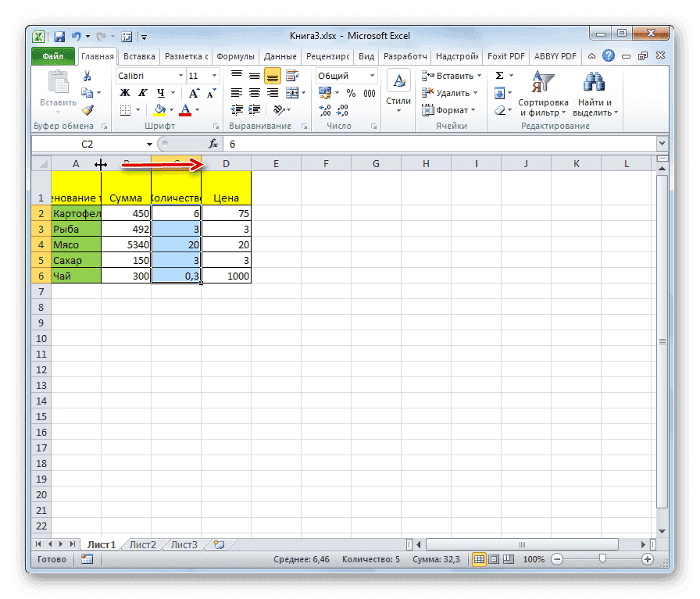700x599 pixels.
Task: Click the Файл button
Action: tap(53, 56)
